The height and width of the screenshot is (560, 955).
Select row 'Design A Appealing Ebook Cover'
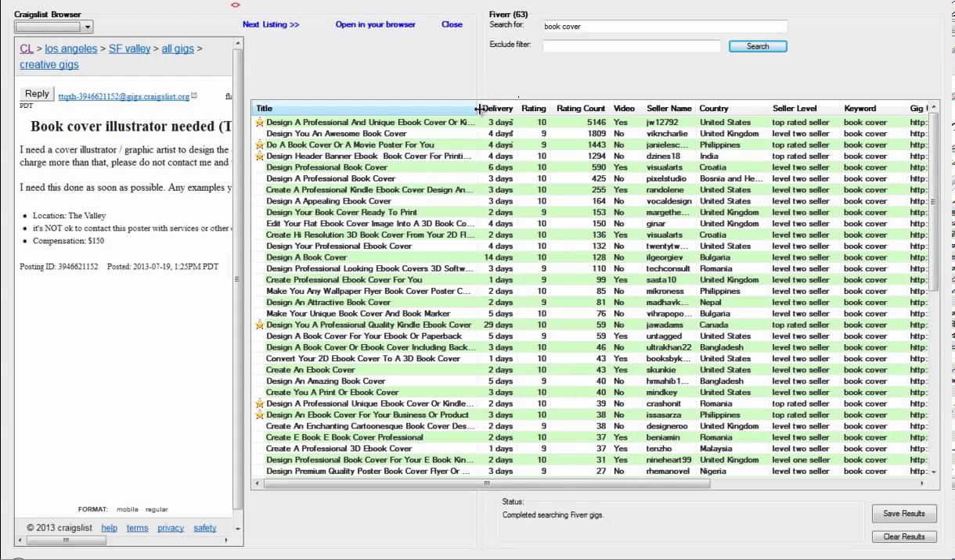point(590,201)
